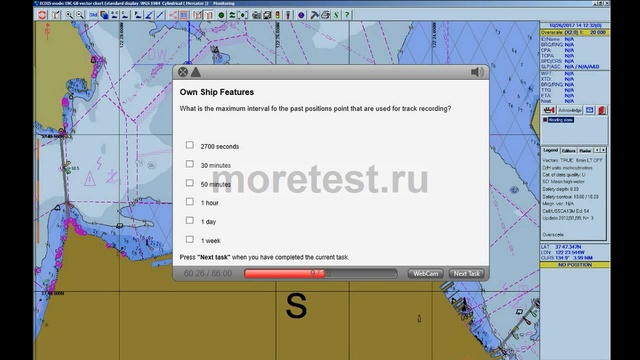Click the traffic light toolbar icon

coord(278,15)
